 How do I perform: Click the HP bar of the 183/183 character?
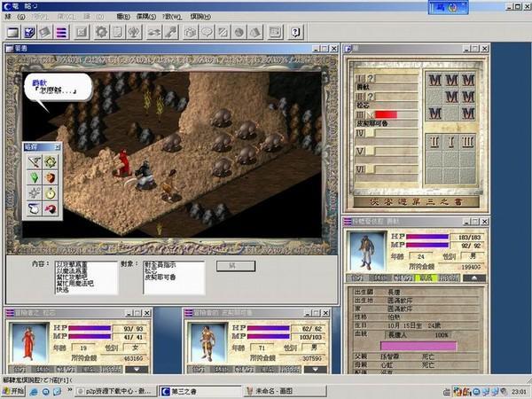coord(427,237)
